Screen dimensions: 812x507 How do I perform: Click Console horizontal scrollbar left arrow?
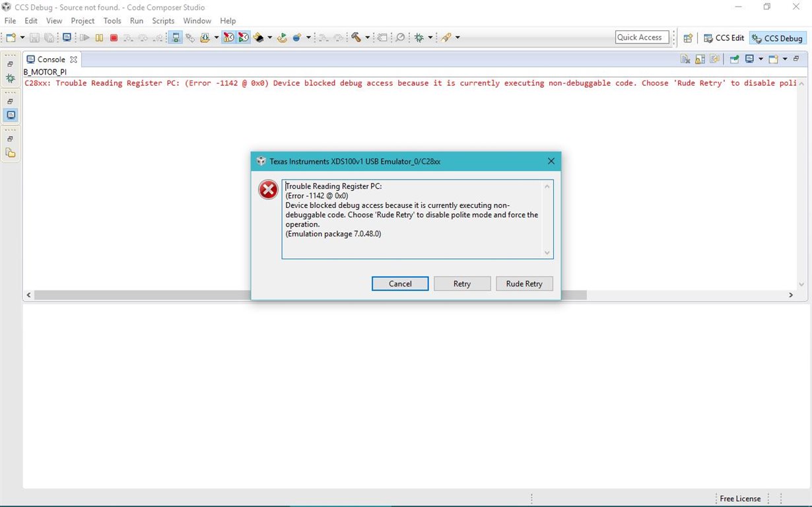click(x=28, y=295)
